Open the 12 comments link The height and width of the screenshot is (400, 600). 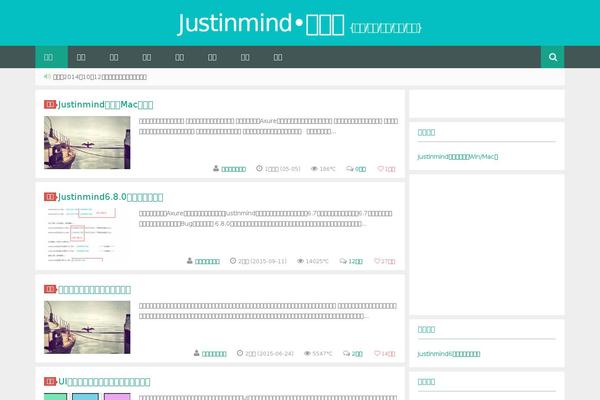[355, 261]
